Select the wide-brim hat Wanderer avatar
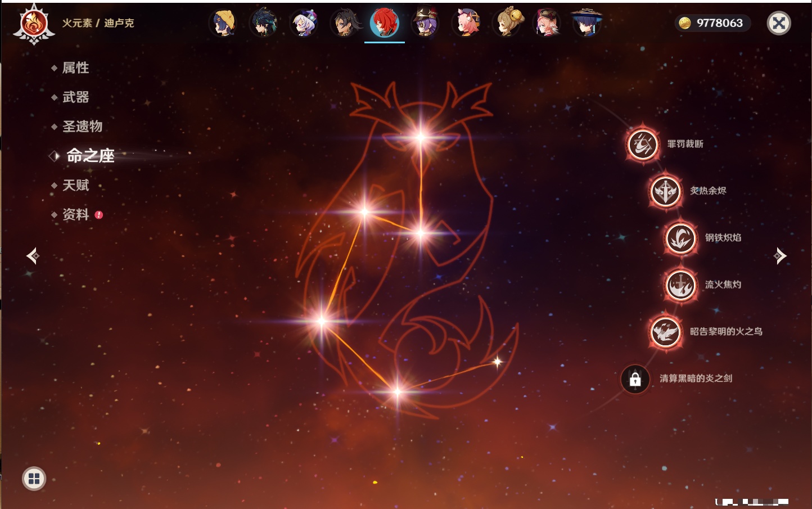 coord(587,23)
